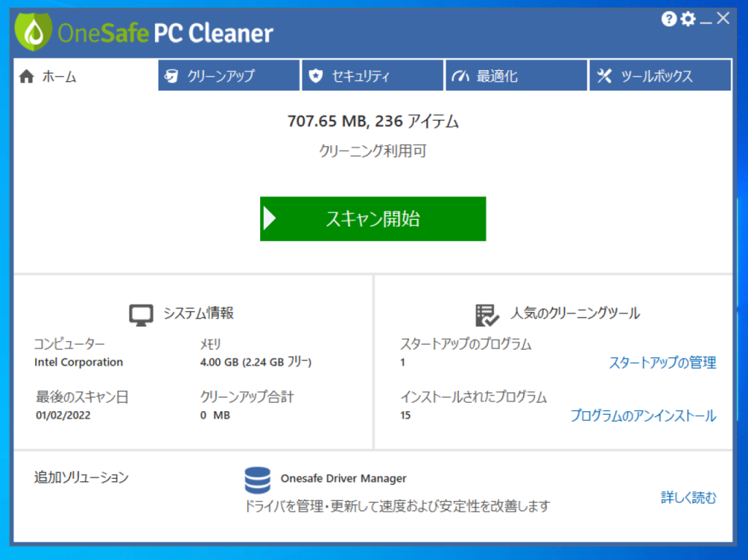The image size is (748, 560).
Task: Click the ドライバを管理・更新して description text
Action: [x=397, y=506]
